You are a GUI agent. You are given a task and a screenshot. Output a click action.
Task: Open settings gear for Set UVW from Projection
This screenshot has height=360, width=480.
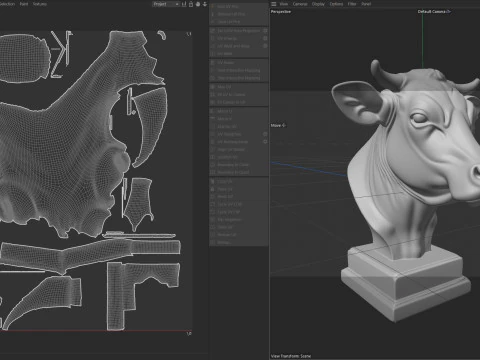point(265,30)
